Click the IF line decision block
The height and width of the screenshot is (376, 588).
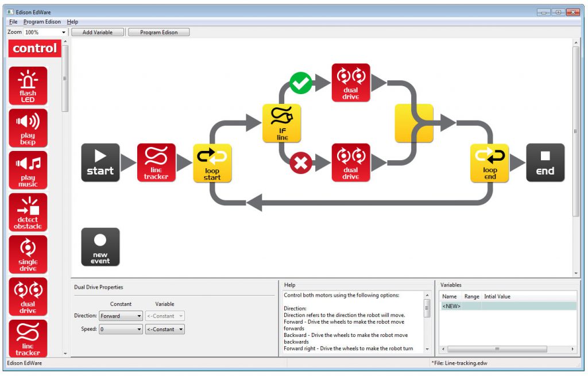click(x=281, y=123)
